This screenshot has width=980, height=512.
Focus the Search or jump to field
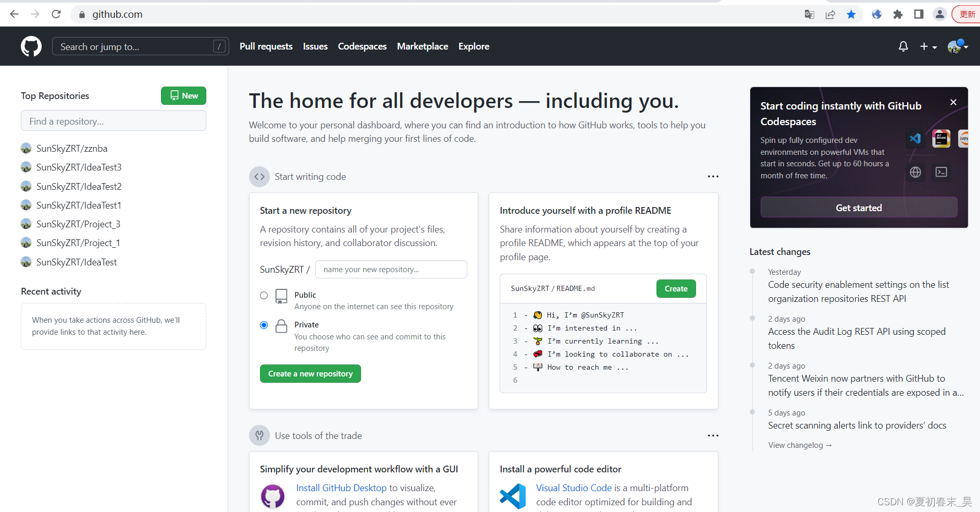pos(141,46)
